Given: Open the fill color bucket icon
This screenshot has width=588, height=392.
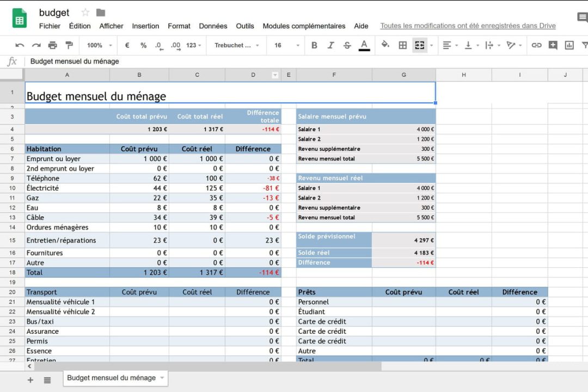Looking at the screenshot, I should point(385,45).
